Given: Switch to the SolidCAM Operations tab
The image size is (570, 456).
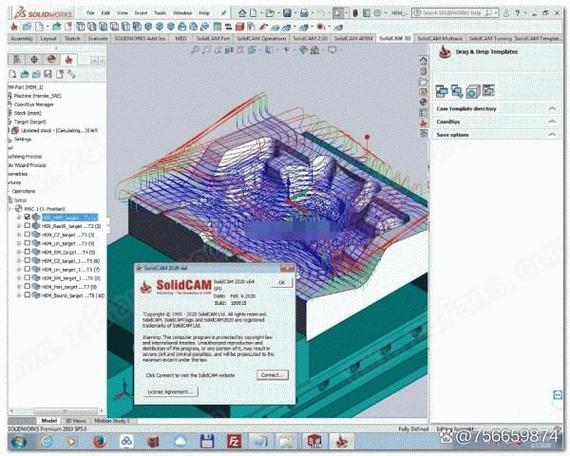Looking at the screenshot, I should [x=261, y=38].
